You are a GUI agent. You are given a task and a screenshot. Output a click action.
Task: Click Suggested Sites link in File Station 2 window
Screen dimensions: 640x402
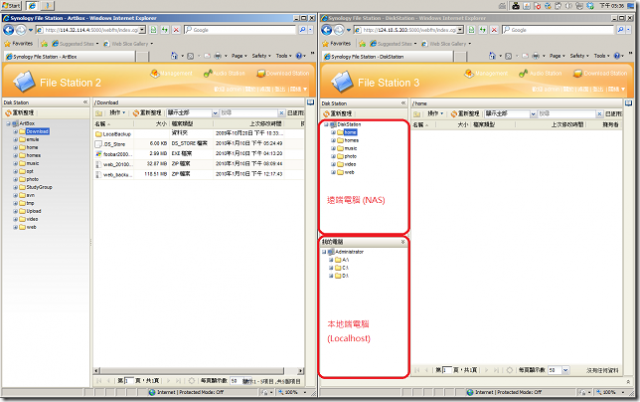[x=76, y=44]
